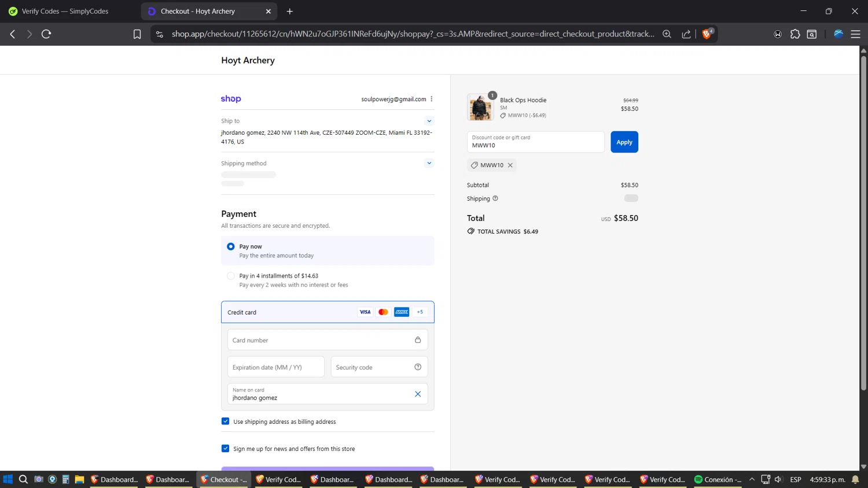Click the three-dot menu beside the email
Screen dimensions: 868x488
coord(432,99)
